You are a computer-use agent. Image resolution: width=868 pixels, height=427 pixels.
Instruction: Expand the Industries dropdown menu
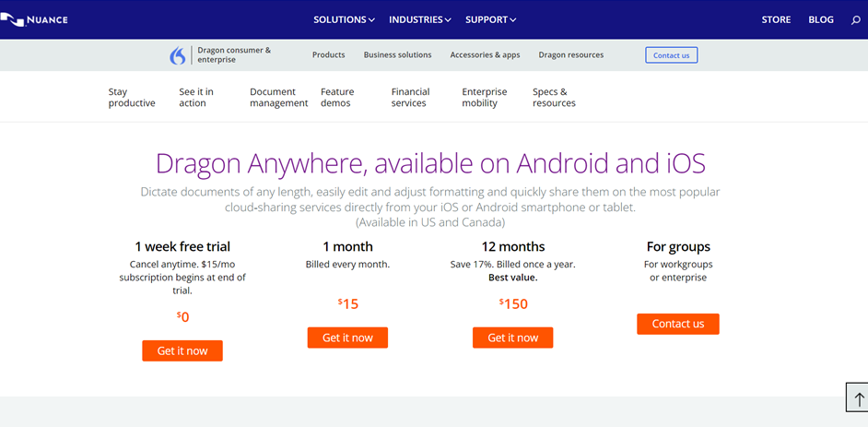click(420, 19)
